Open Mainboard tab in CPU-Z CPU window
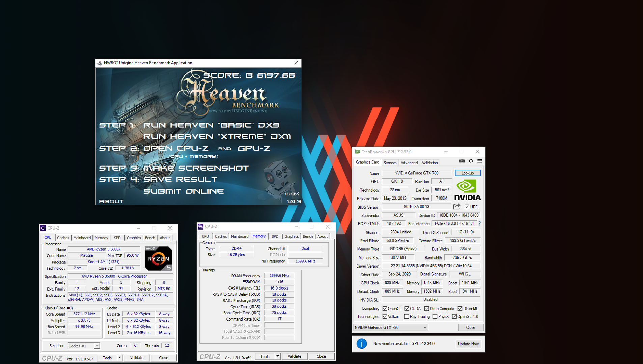 (82, 238)
